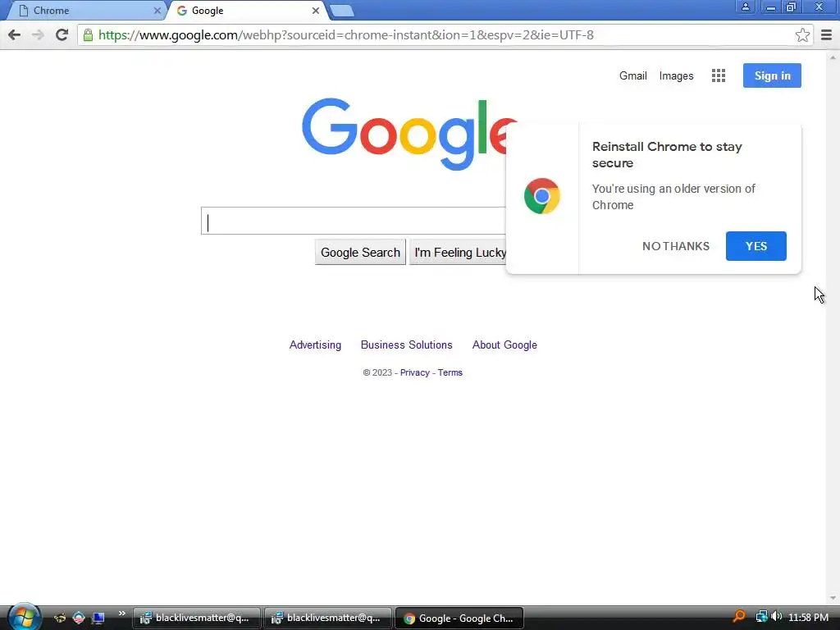The height and width of the screenshot is (630, 840).
Task: Focus the Google search box
Action: point(354,221)
